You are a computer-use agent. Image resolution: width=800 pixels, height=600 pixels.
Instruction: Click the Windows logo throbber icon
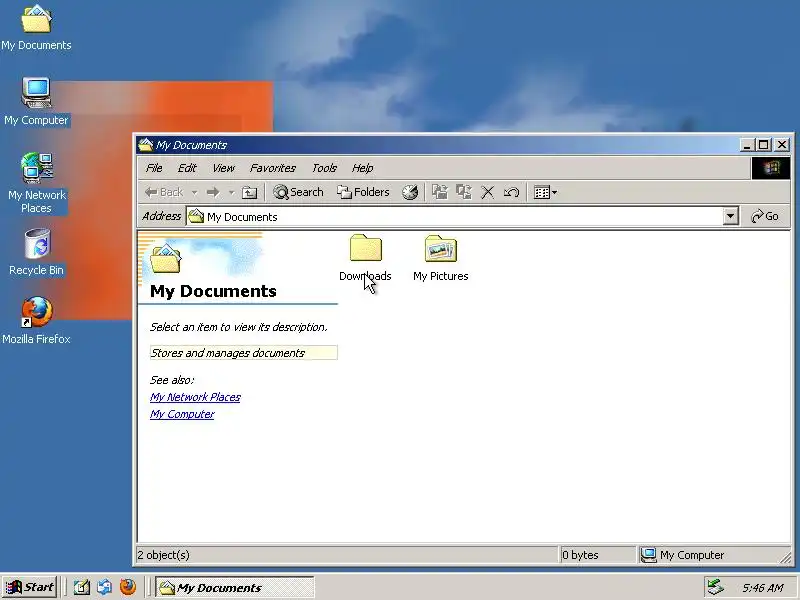tap(771, 168)
